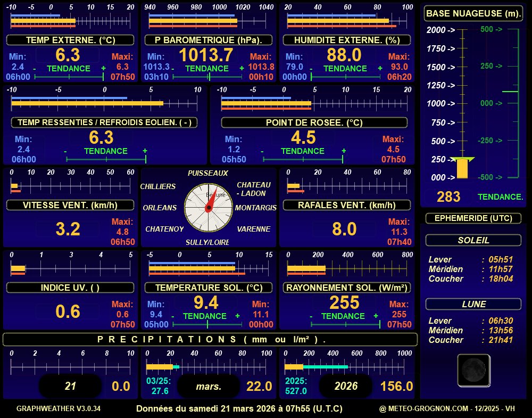Image resolution: width=532 pixels, height=418 pixels.
Task: Click the plus sign of external temperature tendance
Action: 103,69
